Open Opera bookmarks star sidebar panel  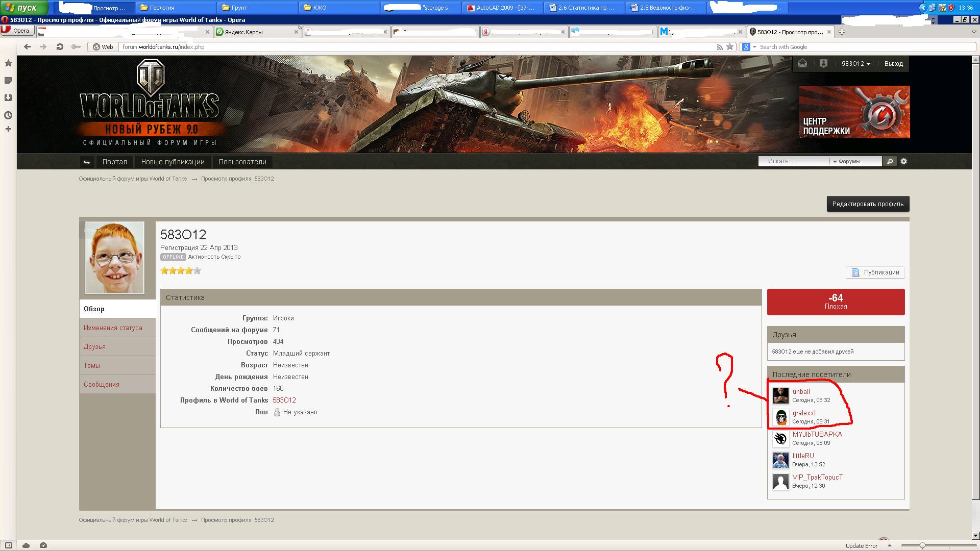coord(8,63)
